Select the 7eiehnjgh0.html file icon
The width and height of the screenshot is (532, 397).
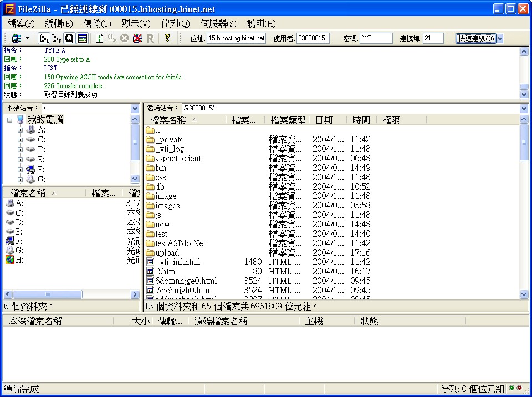pos(150,291)
